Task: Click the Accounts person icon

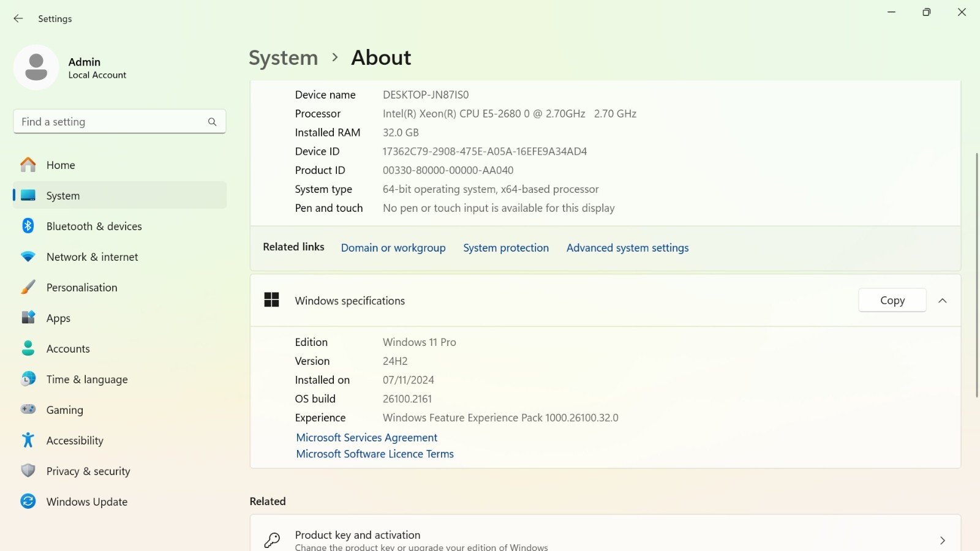Action: [x=28, y=348]
